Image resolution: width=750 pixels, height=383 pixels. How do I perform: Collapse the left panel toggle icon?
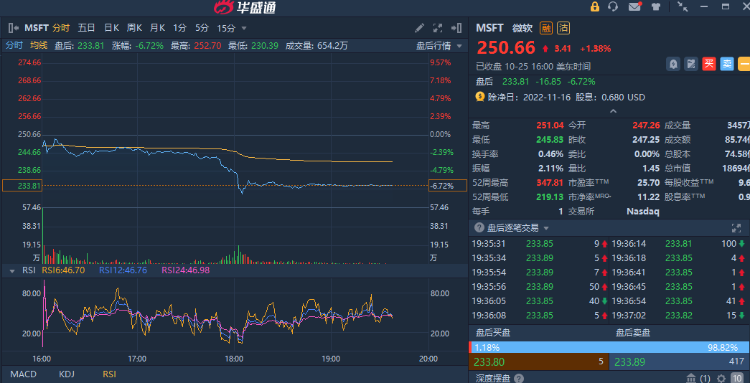point(14,28)
